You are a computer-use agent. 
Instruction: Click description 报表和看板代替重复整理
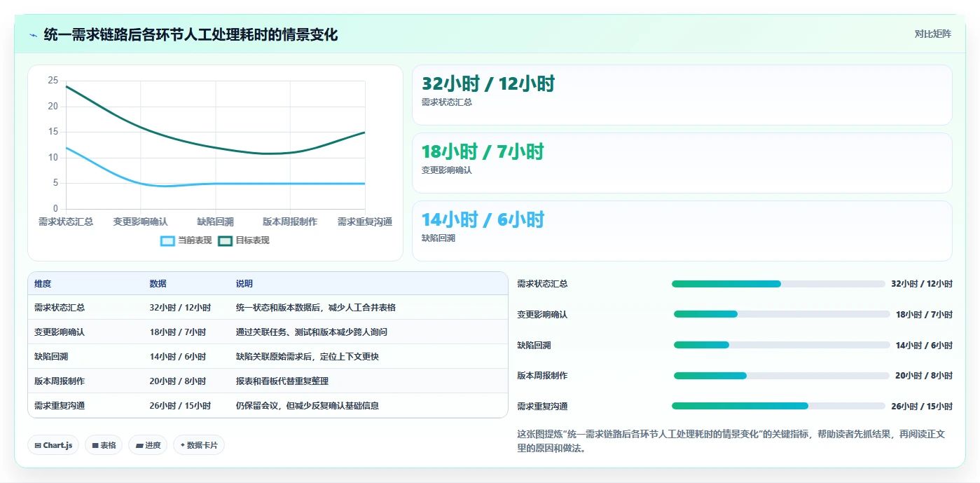coord(282,381)
